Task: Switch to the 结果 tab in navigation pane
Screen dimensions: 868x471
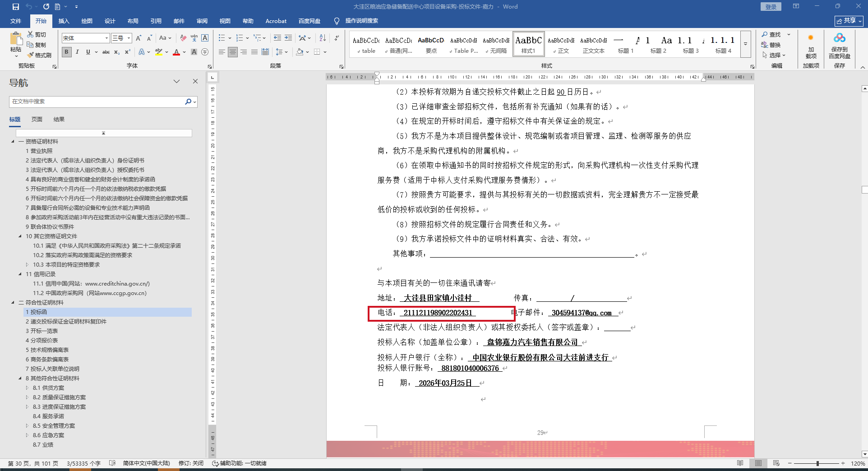Action: coord(59,119)
